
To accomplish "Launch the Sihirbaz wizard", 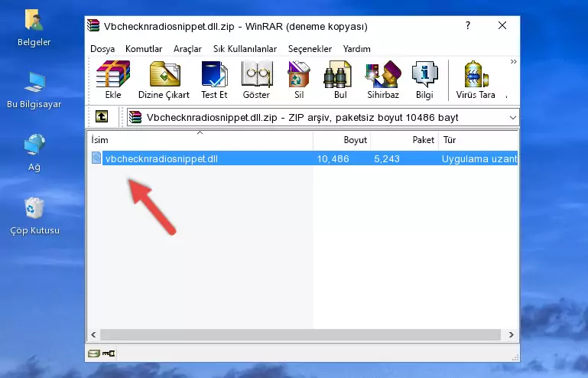I will tap(383, 80).
